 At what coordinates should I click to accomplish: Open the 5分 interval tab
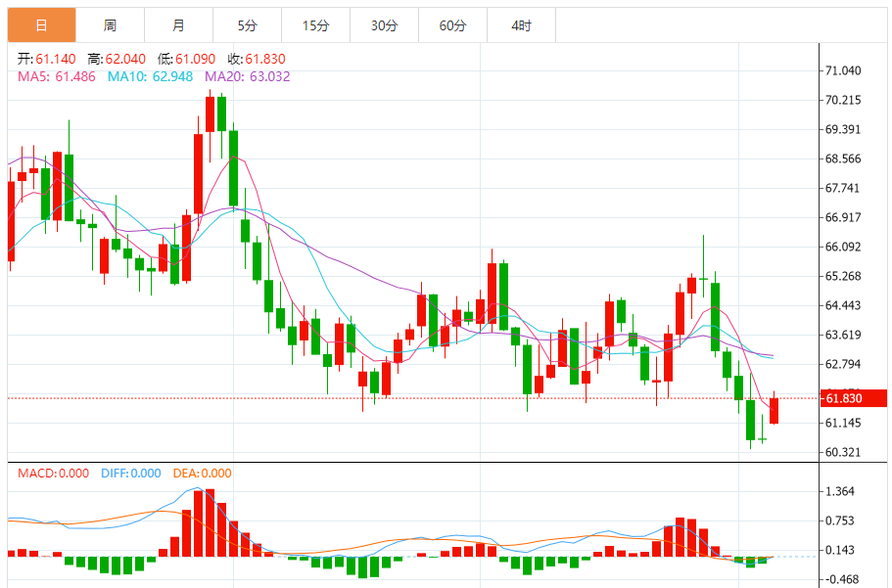point(247,25)
